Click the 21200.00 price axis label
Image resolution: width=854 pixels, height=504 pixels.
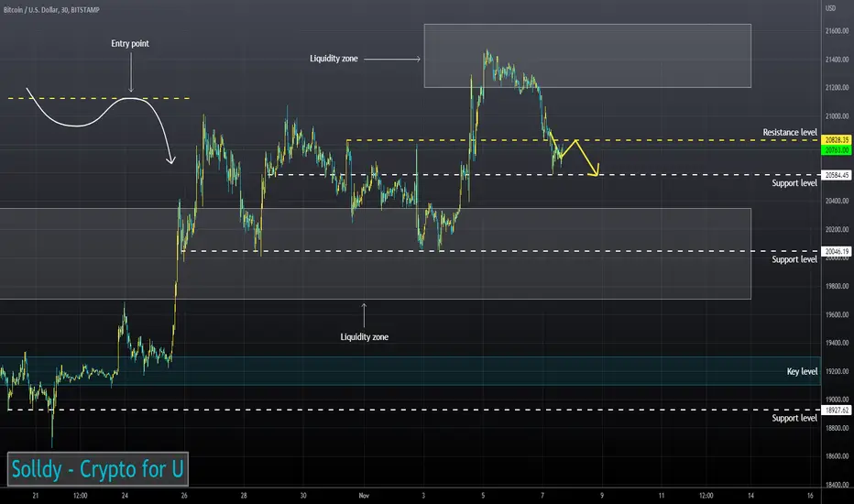click(837, 88)
